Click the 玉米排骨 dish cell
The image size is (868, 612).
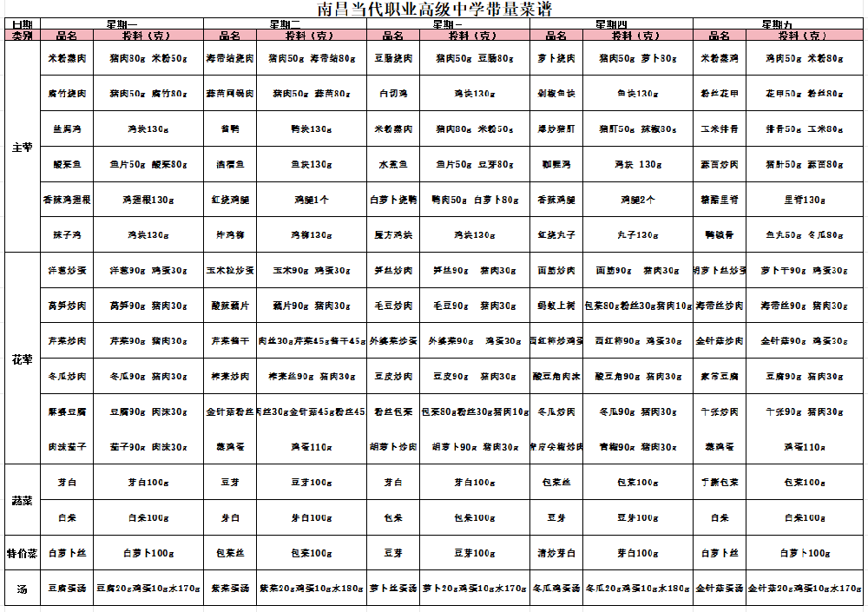pos(720,128)
